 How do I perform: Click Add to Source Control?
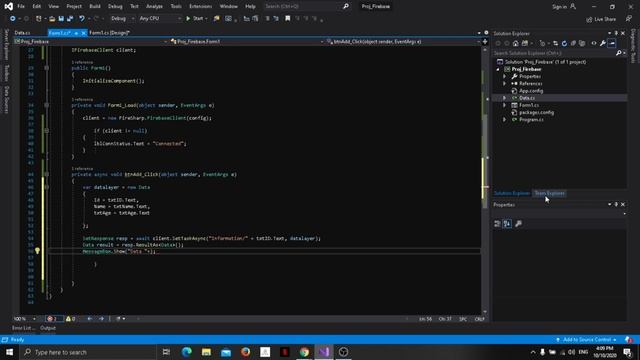coord(586,340)
